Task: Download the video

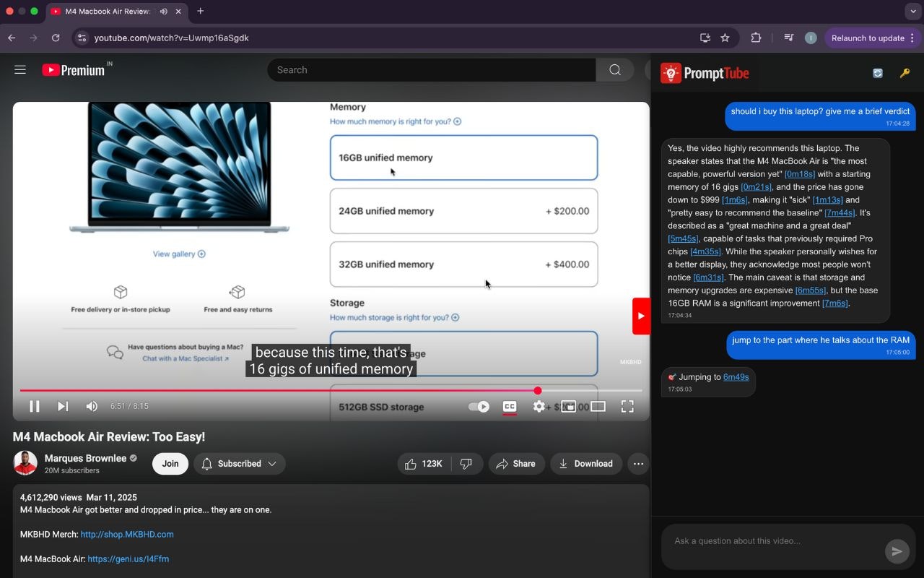Action: [x=585, y=464]
